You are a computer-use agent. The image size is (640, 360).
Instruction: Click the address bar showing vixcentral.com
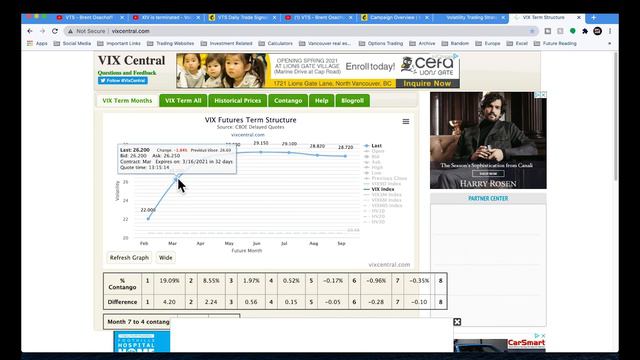point(300,31)
